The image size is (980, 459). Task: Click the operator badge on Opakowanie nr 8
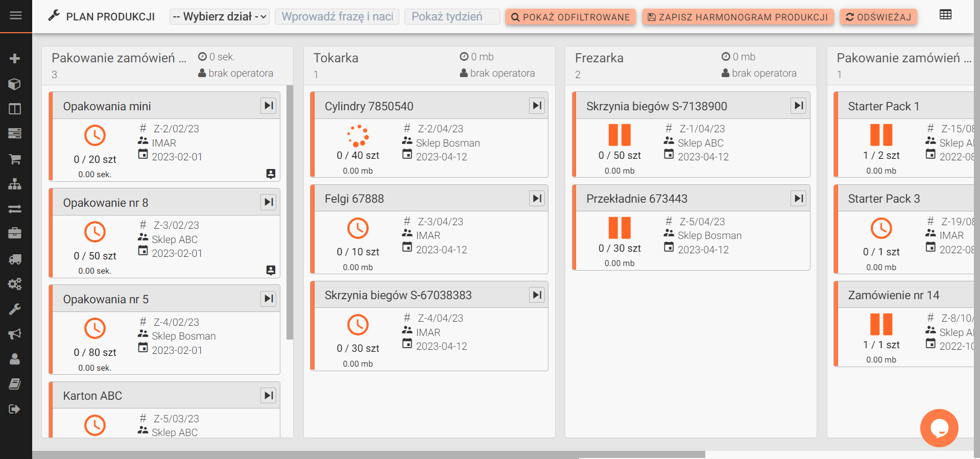271,270
